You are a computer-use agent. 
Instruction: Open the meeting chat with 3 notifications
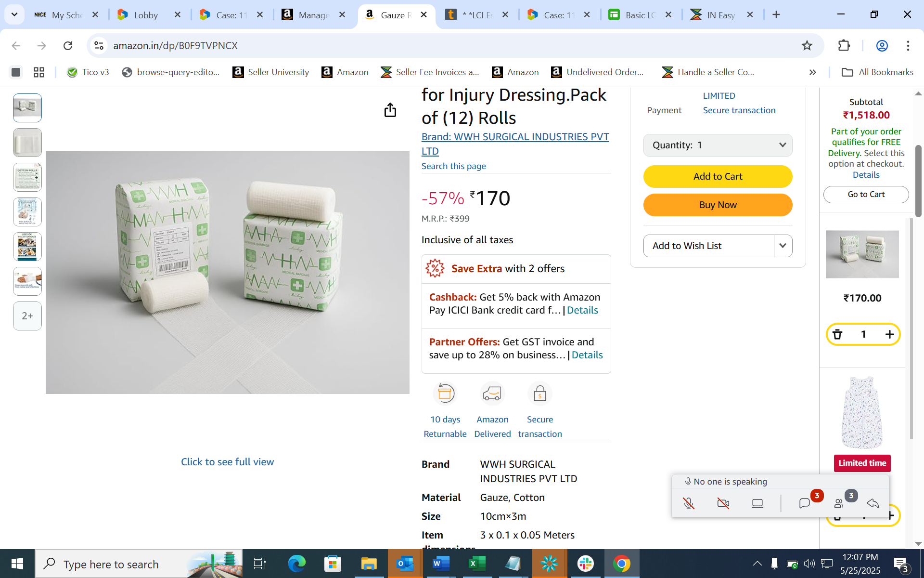(x=805, y=503)
